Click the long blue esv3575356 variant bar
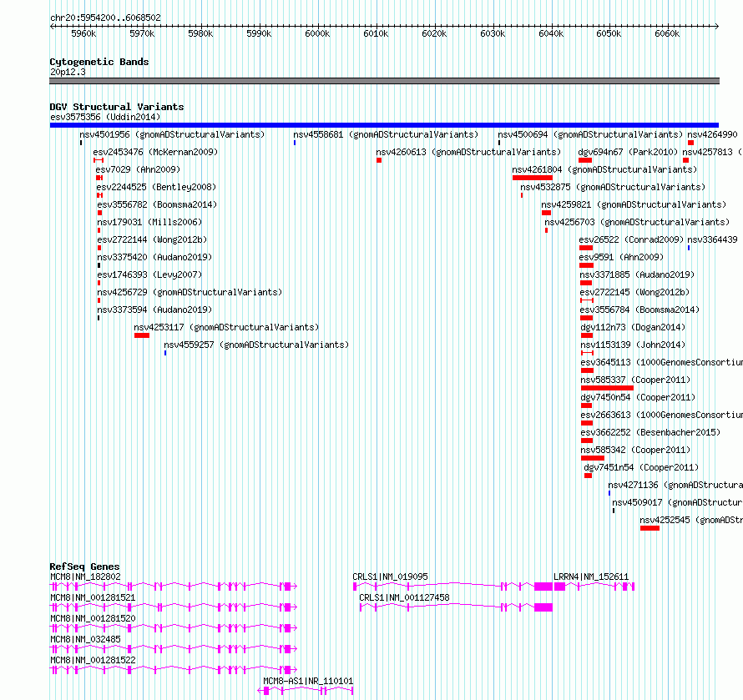 384,125
